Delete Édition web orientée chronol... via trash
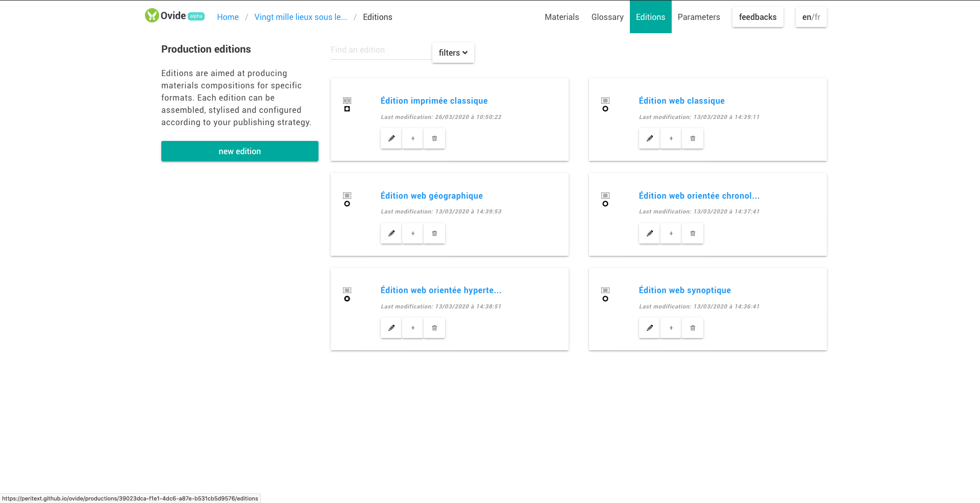980x503 pixels. [693, 233]
